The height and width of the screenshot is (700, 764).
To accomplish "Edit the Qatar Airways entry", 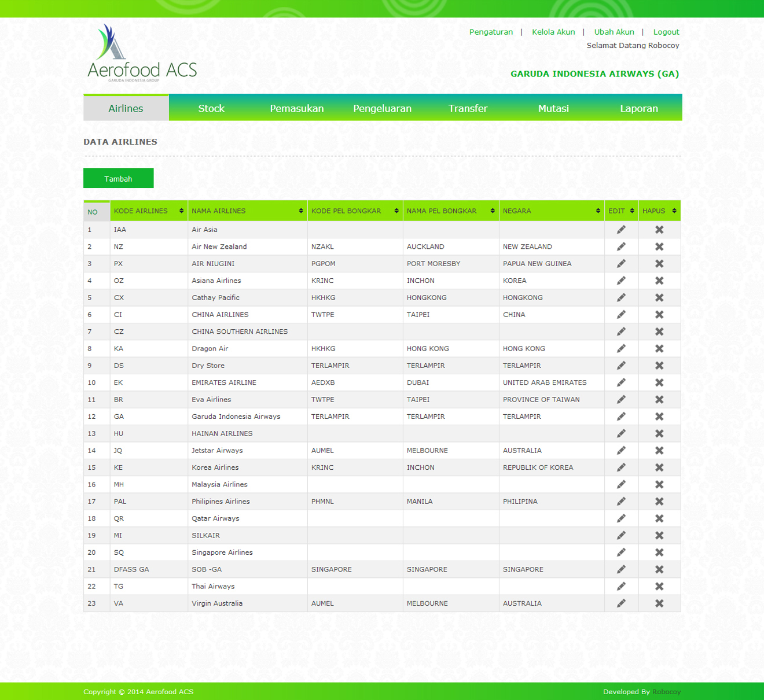I will [621, 518].
